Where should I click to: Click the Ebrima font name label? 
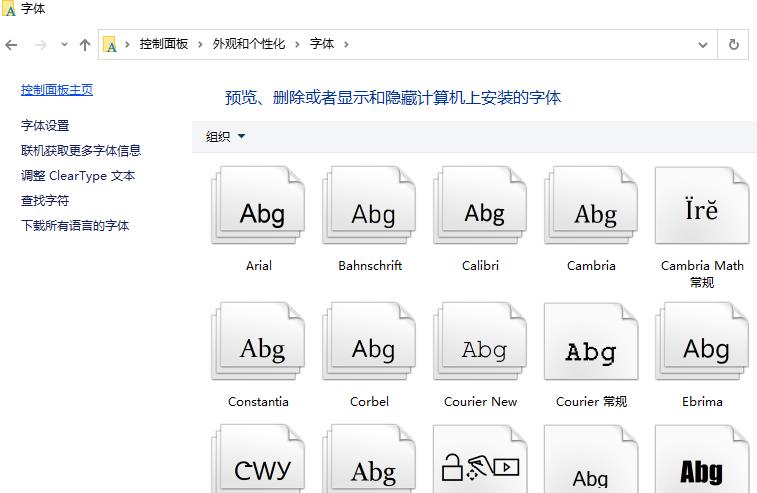(x=702, y=402)
